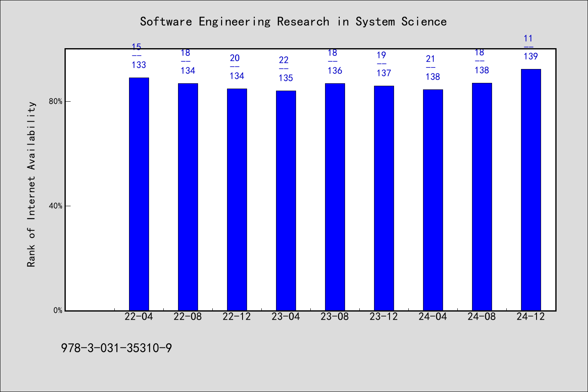The width and height of the screenshot is (588, 392).
Task: Select the 24-04 bar
Action: [x=433, y=200]
